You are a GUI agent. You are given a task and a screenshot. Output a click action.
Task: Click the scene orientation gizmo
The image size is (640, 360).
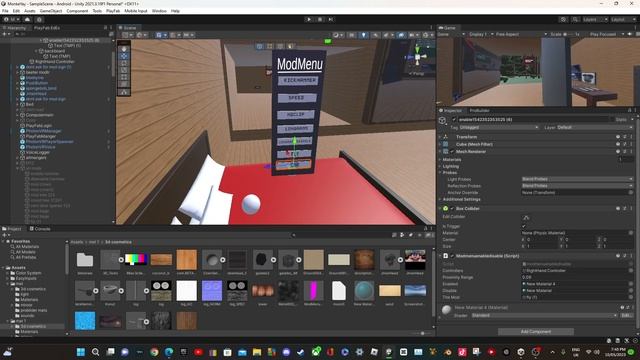point(417,58)
